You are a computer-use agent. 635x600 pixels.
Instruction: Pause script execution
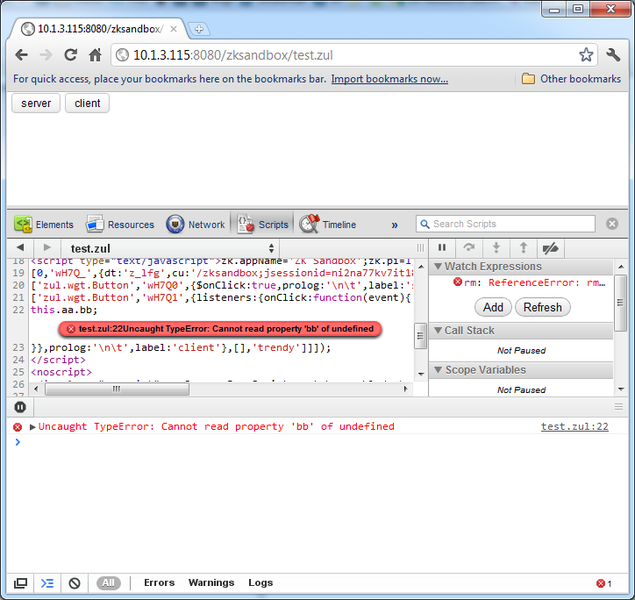point(442,248)
